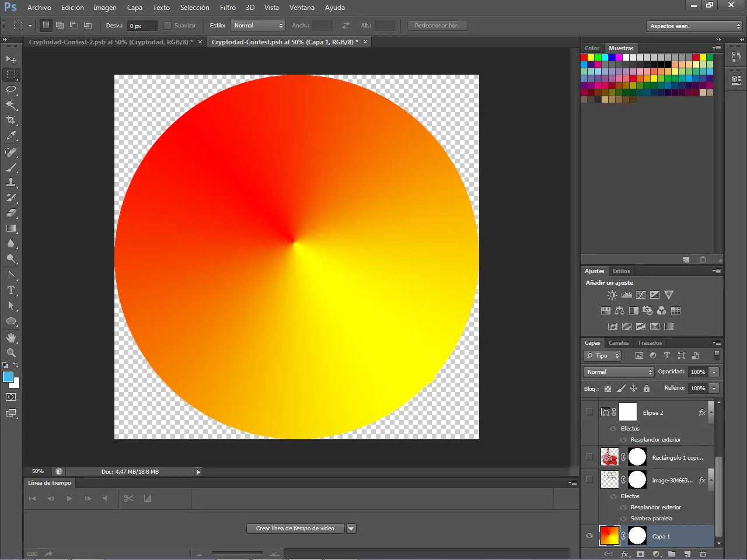Image resolution: width=747 pixels, height=560 pixels.
Task: Open the status bar info arrow
Action: point(198,472)
